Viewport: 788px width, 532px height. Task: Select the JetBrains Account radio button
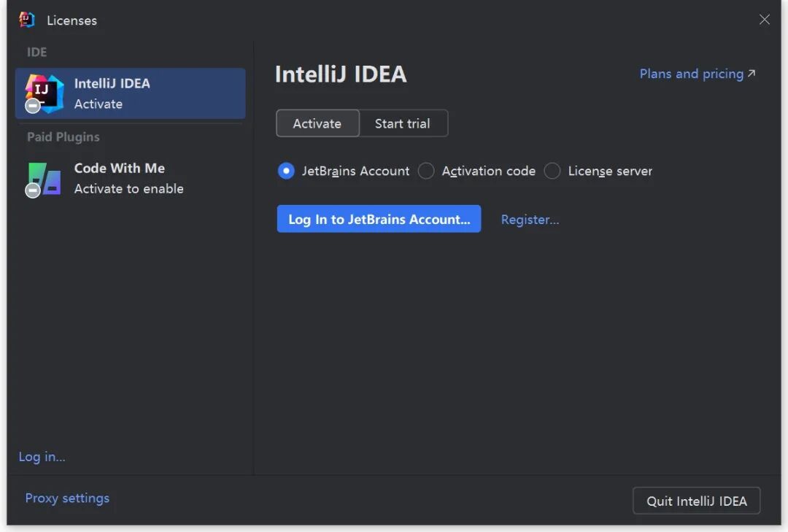(286, 171)
